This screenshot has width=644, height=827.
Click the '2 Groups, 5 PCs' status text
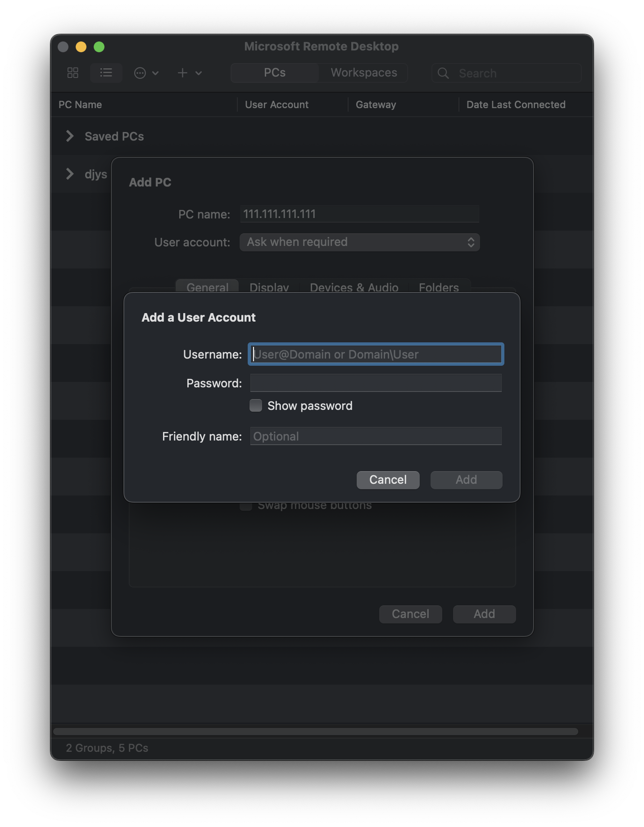tap(107, 748)
